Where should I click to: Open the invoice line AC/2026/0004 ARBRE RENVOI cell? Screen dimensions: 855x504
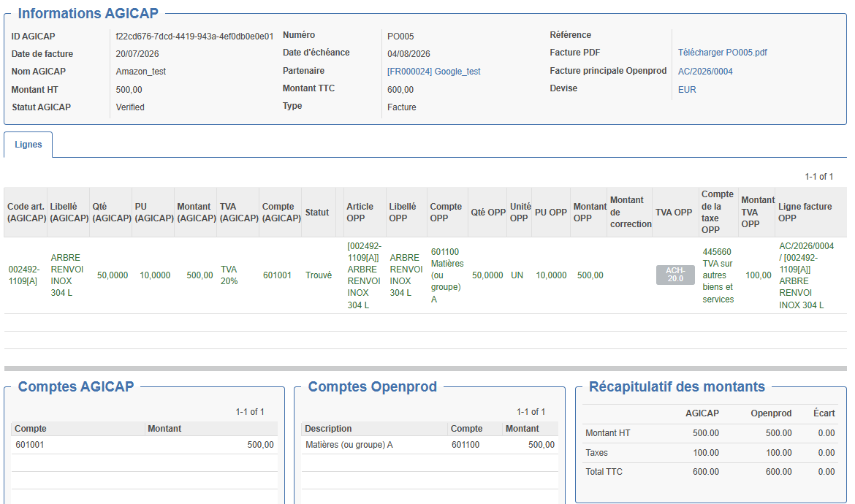tap(810, 275)
